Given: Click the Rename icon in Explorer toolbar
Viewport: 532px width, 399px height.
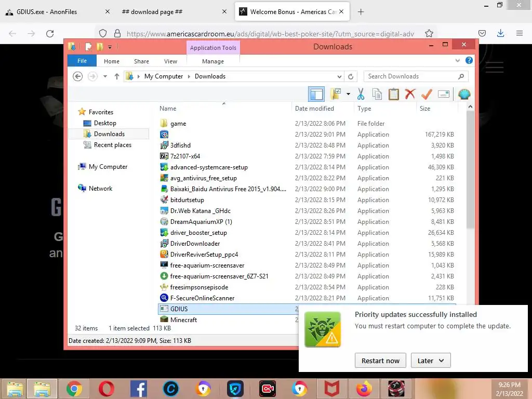Looking at the screenshot, I should pyautogui.click(x=444, y=94).
